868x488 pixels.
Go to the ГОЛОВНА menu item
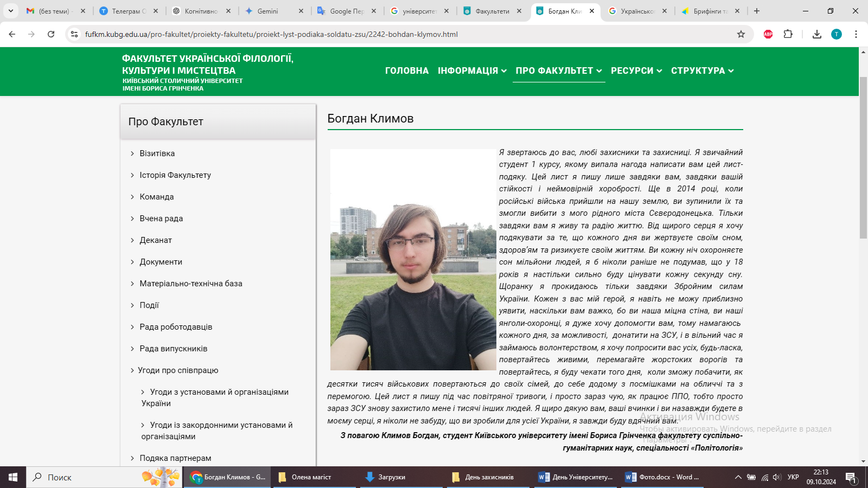pyautogui.click(x=406, y=70)
